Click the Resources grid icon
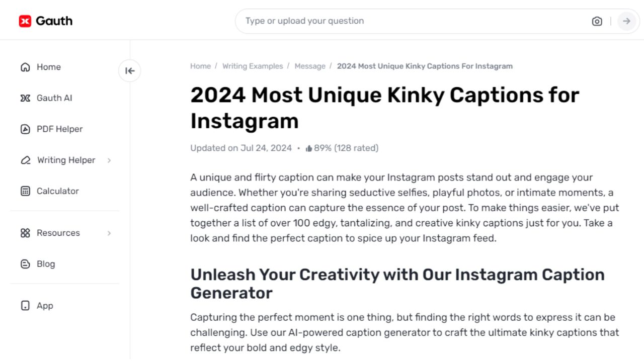 coord(25,233)
